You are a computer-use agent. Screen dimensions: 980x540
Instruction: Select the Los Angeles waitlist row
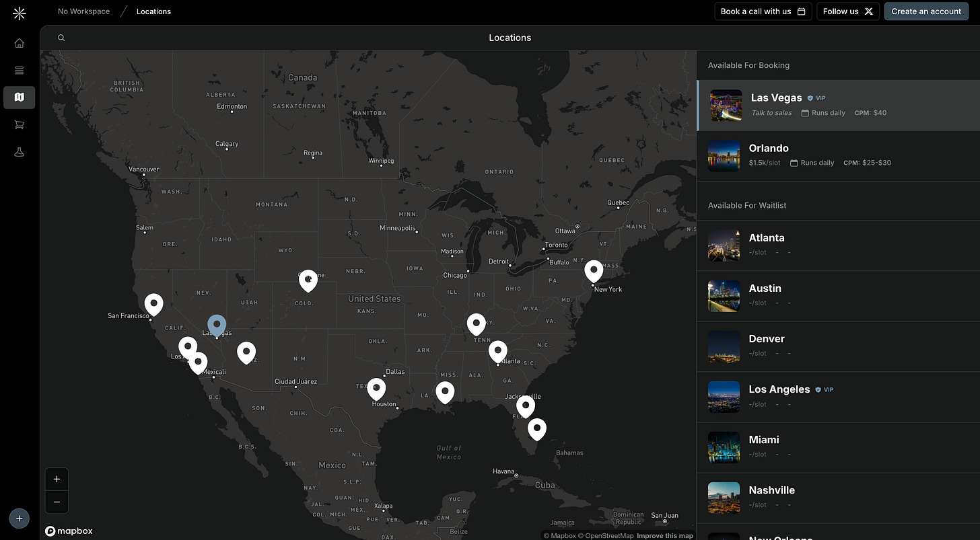tap(838, 397)
